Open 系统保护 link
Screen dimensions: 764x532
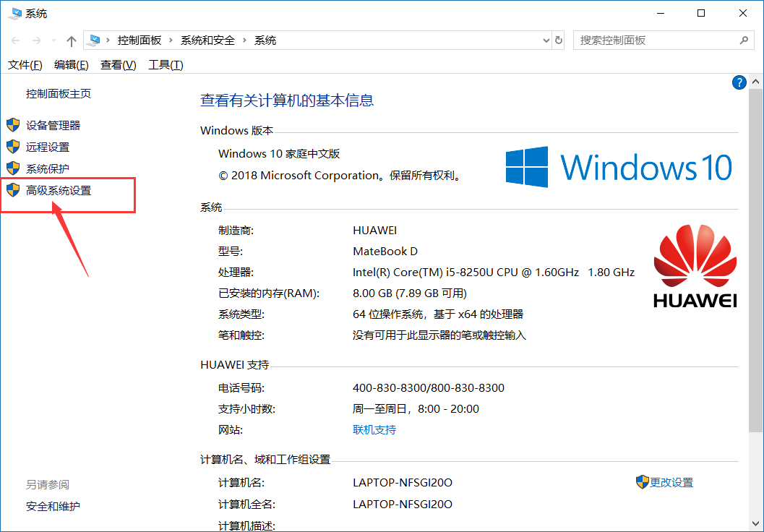[x=48, y=168]
